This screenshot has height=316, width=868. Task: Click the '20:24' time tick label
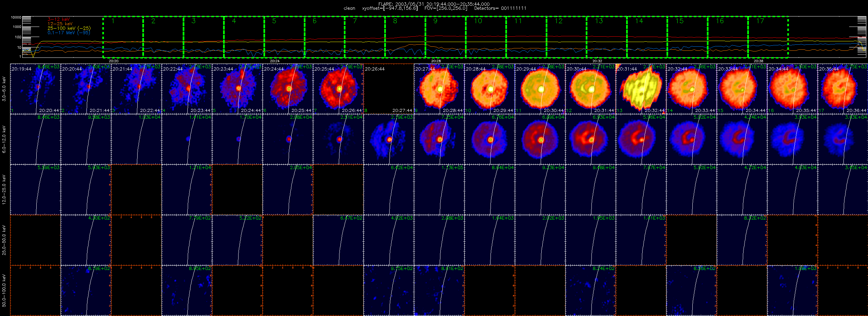[x=275, y=61]
